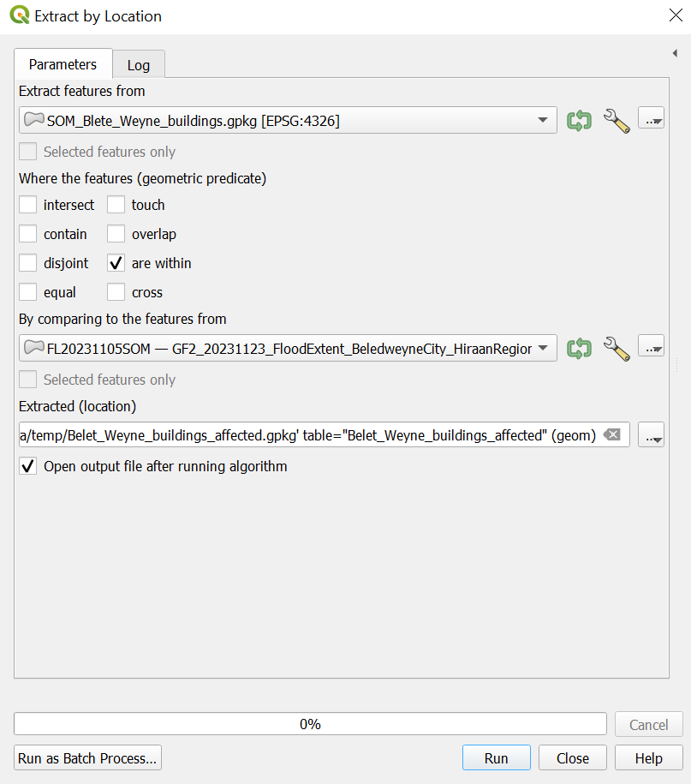The width and height of the screenshot is (691, 784).
Task: Expand the 'Extract features from' layer dropdown
Action: pyautogui.click(x=543, y=121)
